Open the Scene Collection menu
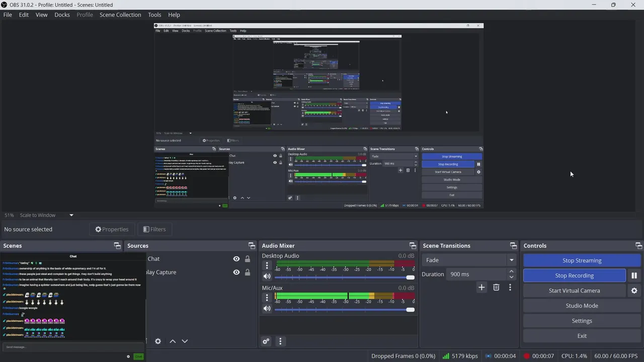The height and width of the screenshot is (362, 644). (120, 15)
